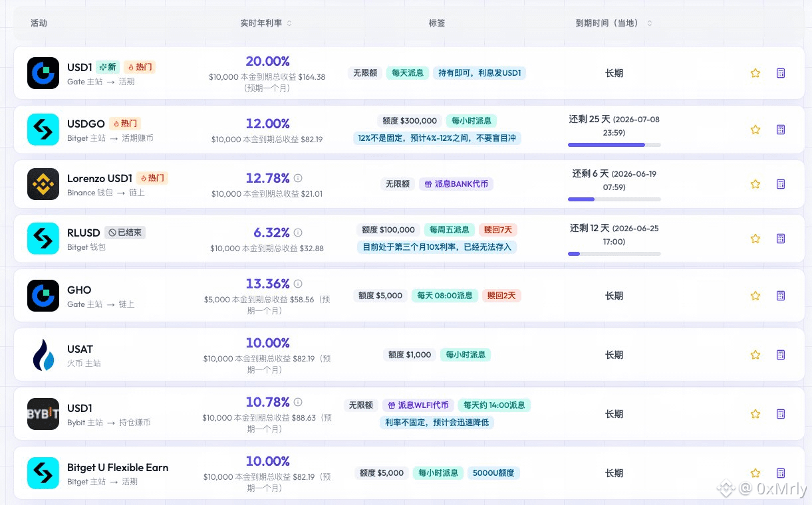Click the Lorenzo USD1 countdown progress bar
Screen dimensions: 812x505
(614, 199)
